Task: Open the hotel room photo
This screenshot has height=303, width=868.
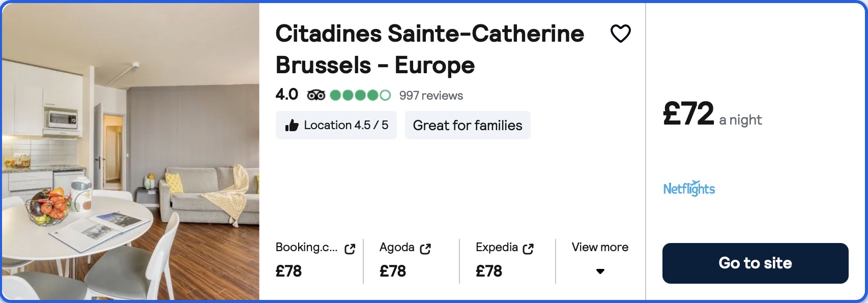Action: 131,151
